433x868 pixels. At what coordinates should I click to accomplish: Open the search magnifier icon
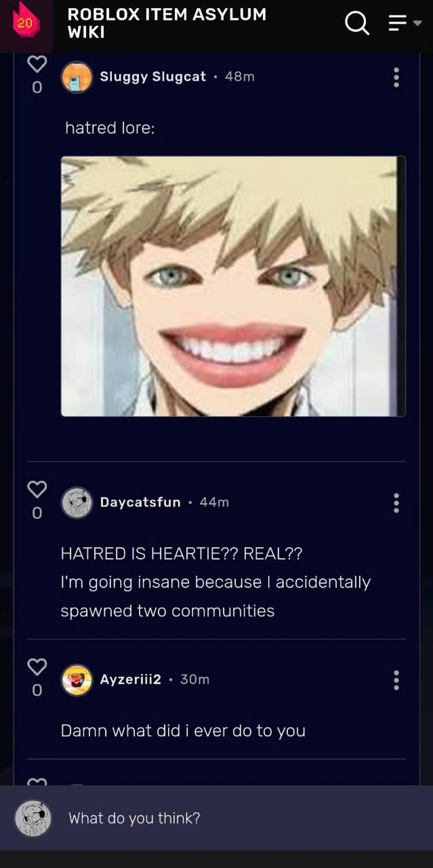click(357, 23)
